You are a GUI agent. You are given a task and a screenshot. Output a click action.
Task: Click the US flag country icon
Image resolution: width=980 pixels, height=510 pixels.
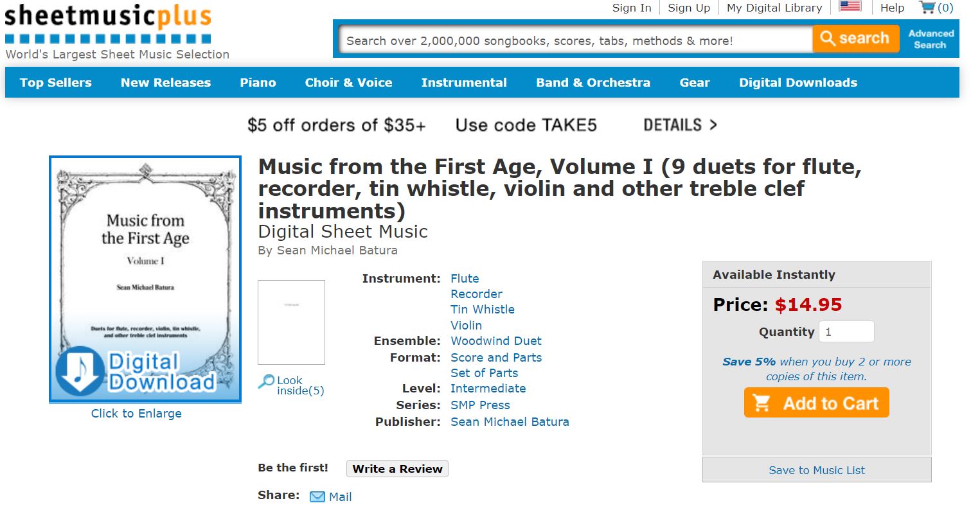coord(850,6)
